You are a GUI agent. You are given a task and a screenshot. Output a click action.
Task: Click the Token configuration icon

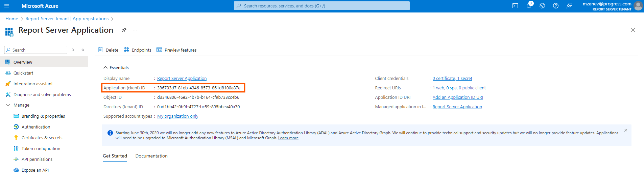pos(16,148)
